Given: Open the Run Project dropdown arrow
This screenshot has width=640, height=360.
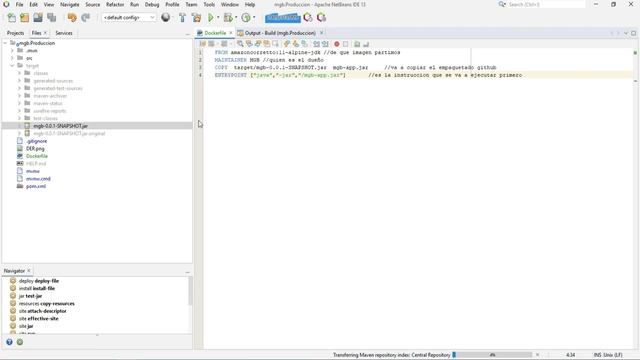Looking at the screenshot, I should [x=218, y=18].
